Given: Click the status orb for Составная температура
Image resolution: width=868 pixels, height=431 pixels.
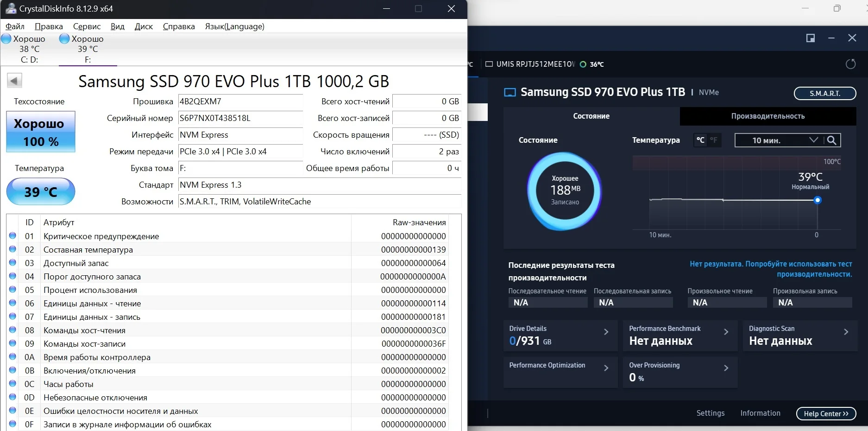Looking at the screenshot, I should [x=13, y=249].
